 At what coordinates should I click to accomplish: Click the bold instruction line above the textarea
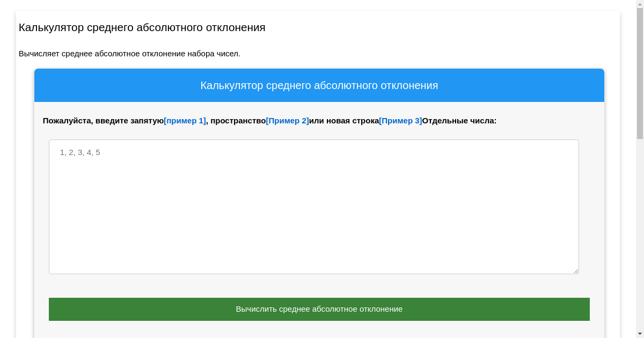[268, 121]
